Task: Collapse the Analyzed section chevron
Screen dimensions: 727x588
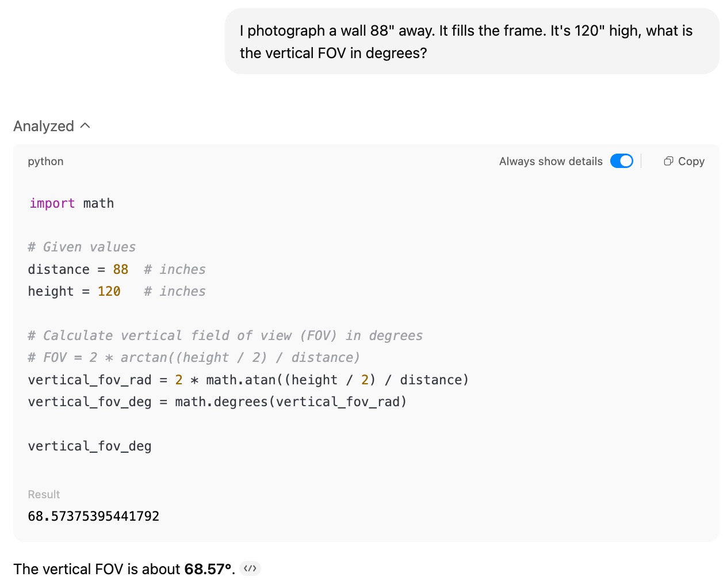Action: coord(86,125)
